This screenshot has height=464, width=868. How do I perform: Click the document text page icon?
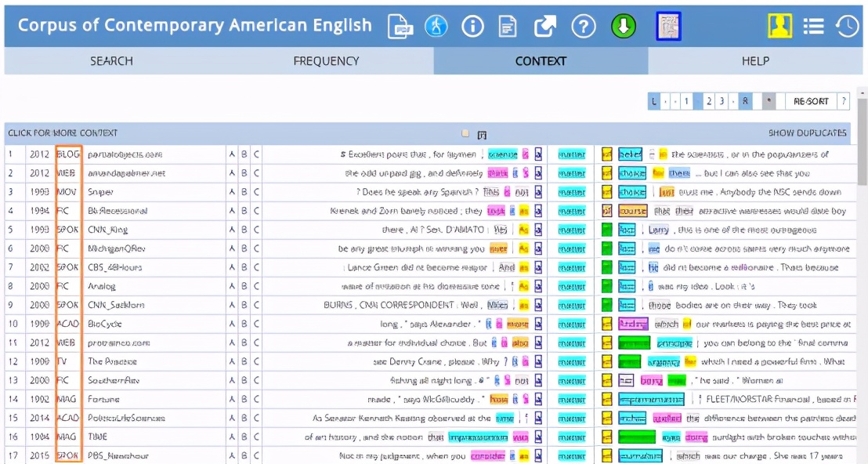tap(508, 26)
